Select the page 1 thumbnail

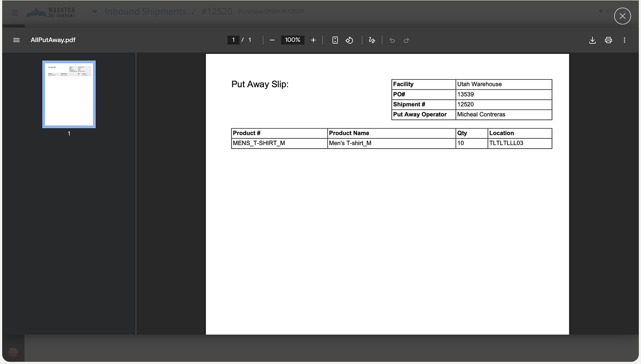69,94
